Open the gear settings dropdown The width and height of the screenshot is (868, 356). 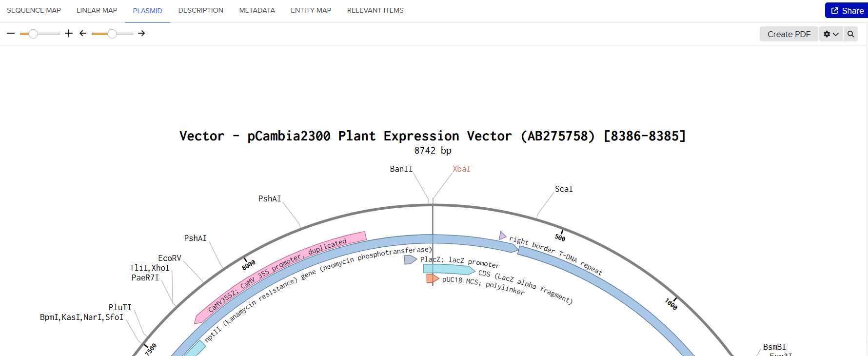click(831, 34)
